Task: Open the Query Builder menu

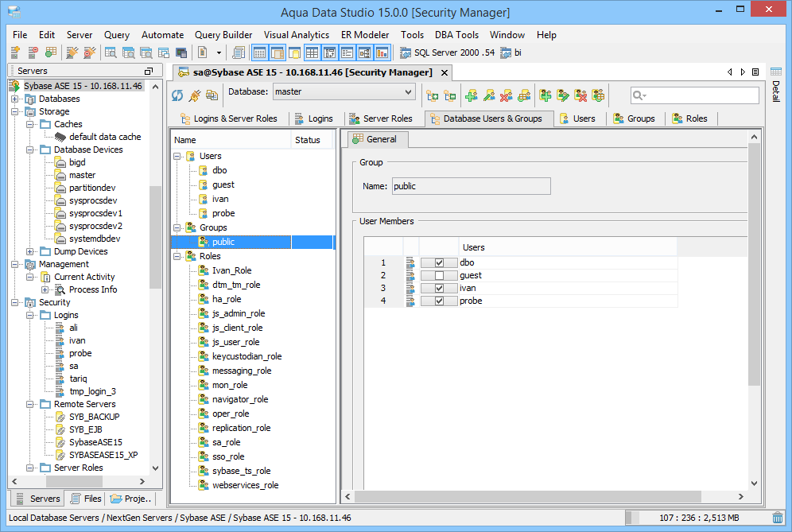Action: pos(223,35)
